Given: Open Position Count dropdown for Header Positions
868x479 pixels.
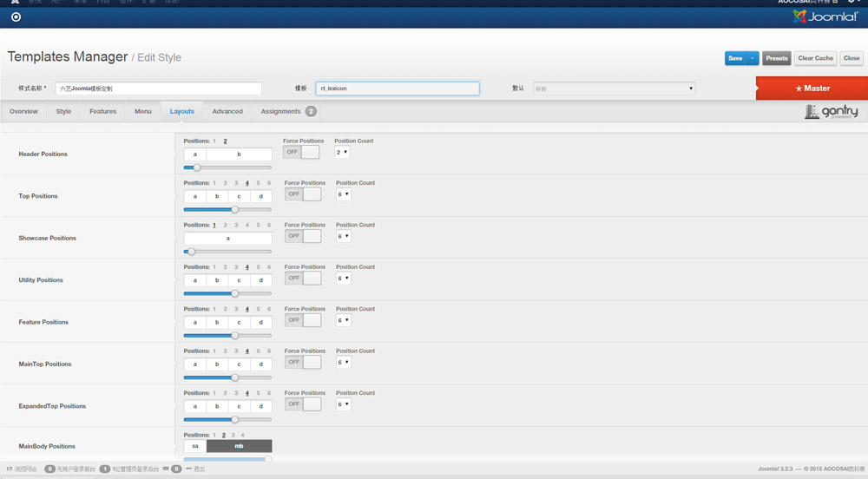Looking at the screenshot, I should pos(342,152).
